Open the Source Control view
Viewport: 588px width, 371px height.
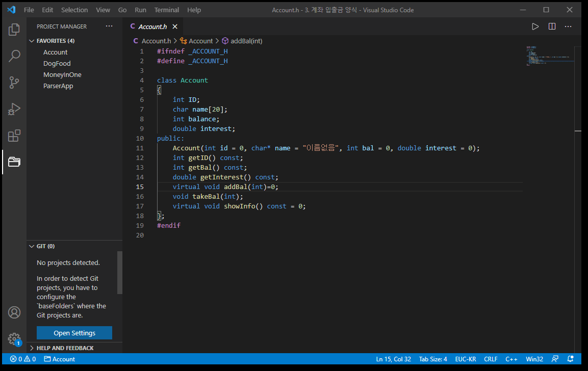(14, 83)
